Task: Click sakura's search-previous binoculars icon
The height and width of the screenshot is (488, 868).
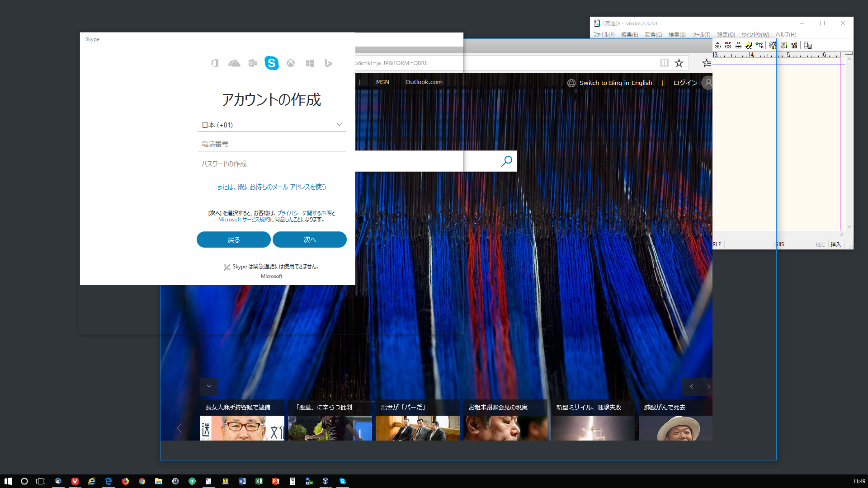Action: click(717, 45)
